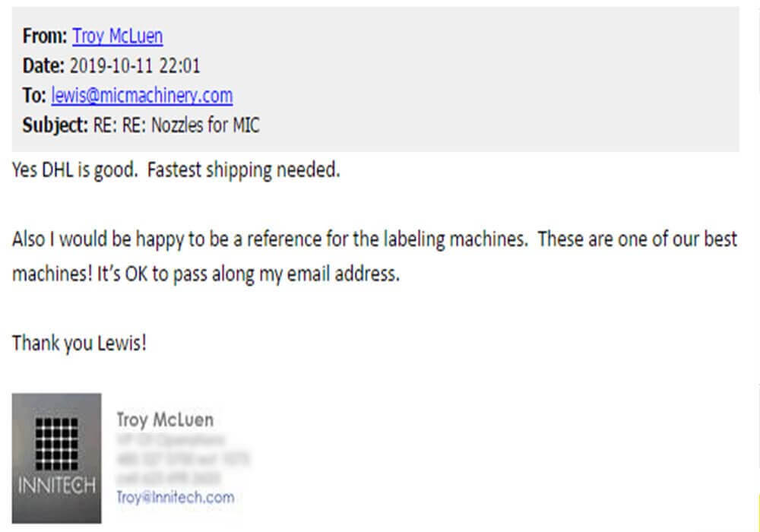Click the Troy McLuen sender link
The width and height of the screenshot is (760, 532).
(x=117, y=36)
